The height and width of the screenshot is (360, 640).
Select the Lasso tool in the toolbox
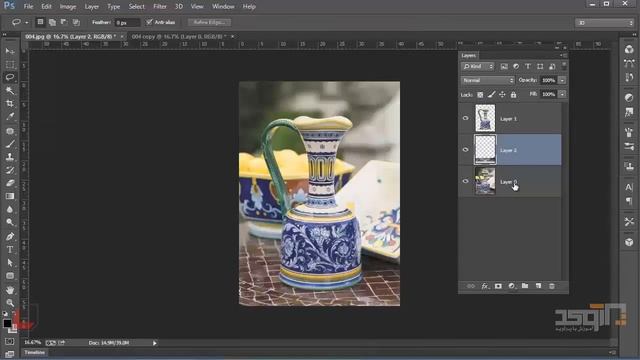coord(10,77)
